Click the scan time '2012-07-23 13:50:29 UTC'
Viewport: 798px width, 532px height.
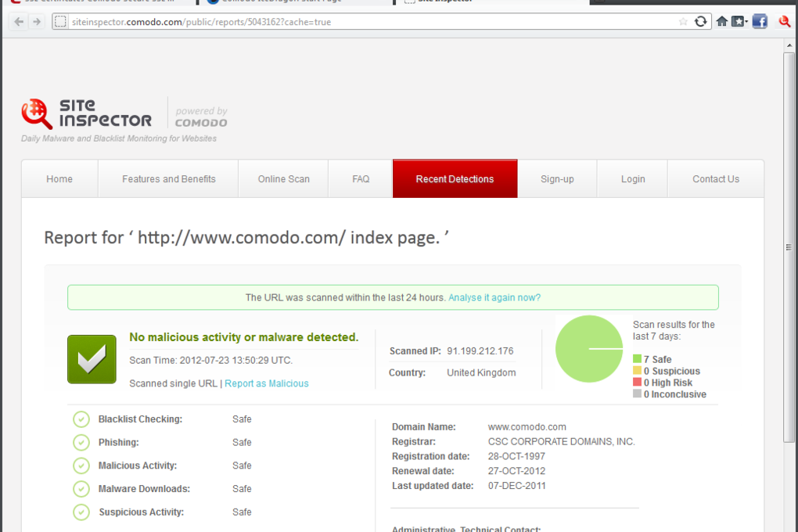click(x=236, y=361)
